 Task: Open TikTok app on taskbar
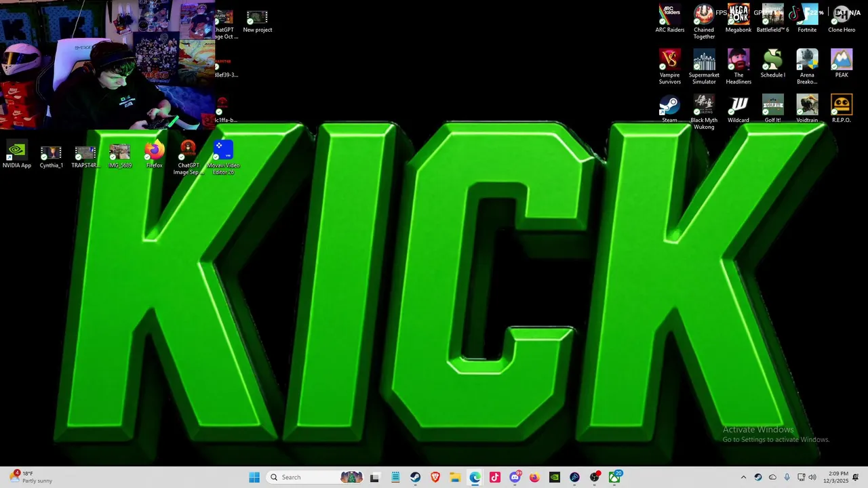click(x=495, y=477)
